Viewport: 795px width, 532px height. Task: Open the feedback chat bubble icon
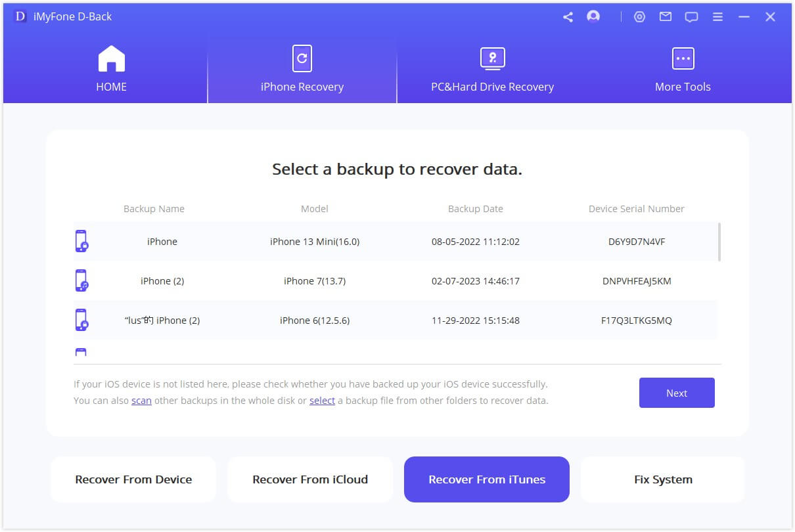pyautogui.click(x=691, y=17)
